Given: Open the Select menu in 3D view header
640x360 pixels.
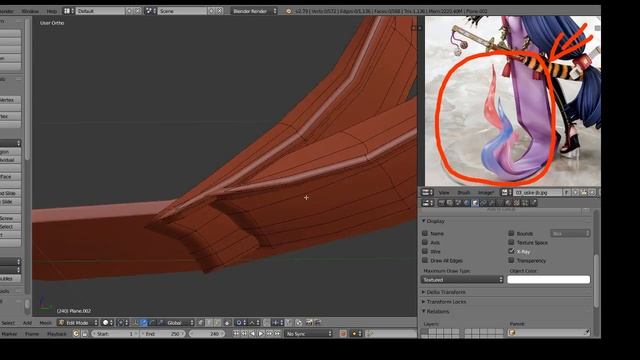Looking at the screenshot, I should click(8, 323).
